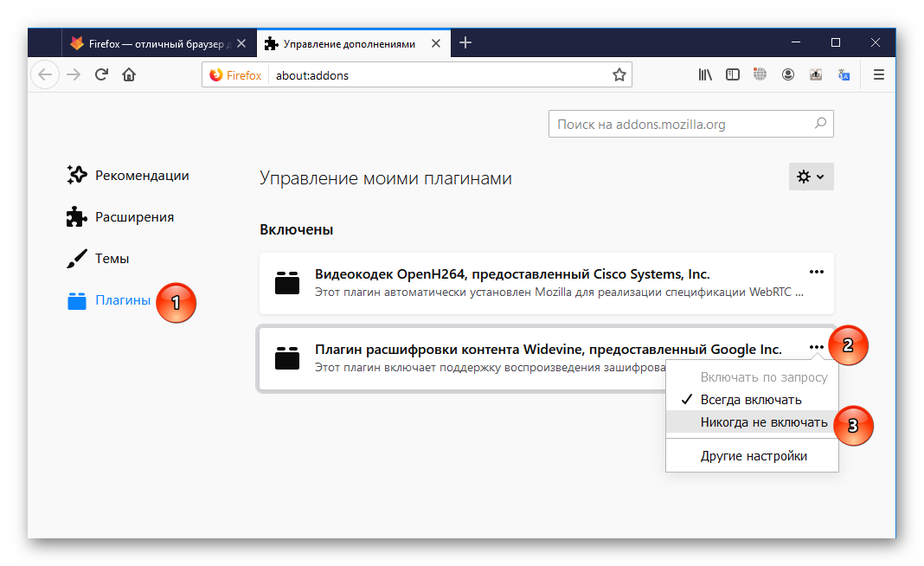The image size is (924, 566).
Task: Open the Library toolbar icon
Action: click(x=705, y=75)
